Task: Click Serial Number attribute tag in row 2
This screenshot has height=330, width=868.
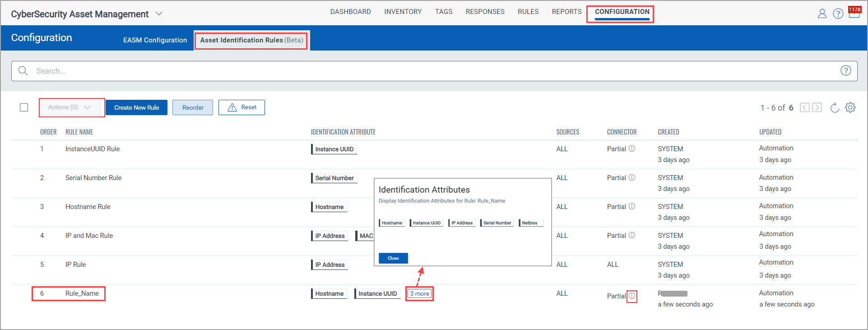Action: click(x=334, y=178)
